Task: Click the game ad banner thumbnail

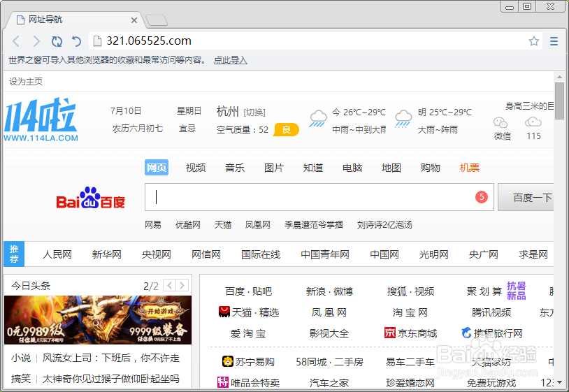Action: [x=98, y=320]
